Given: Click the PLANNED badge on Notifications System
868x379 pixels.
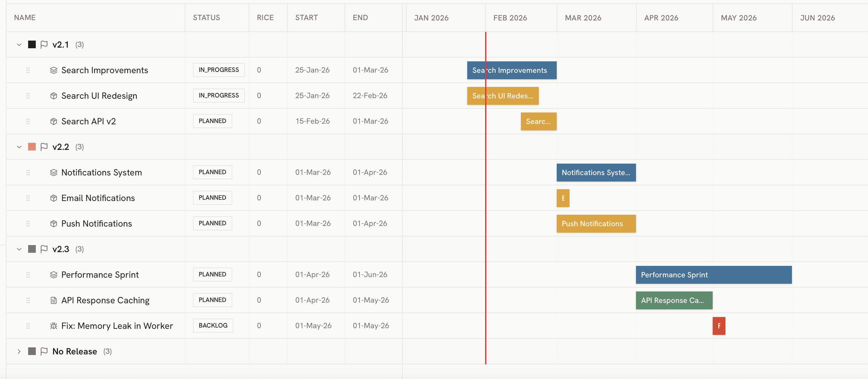Looking at the screenshot, I should (x=212, y=172).
